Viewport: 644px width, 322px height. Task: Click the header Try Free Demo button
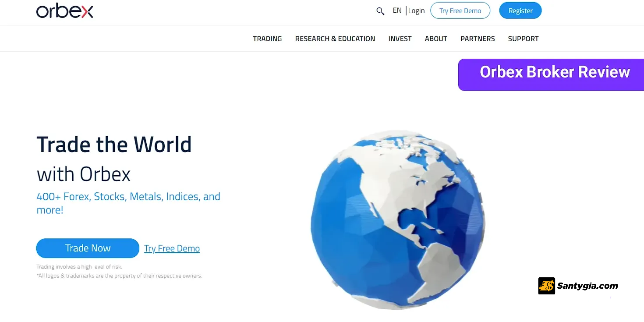coord(460,11)
